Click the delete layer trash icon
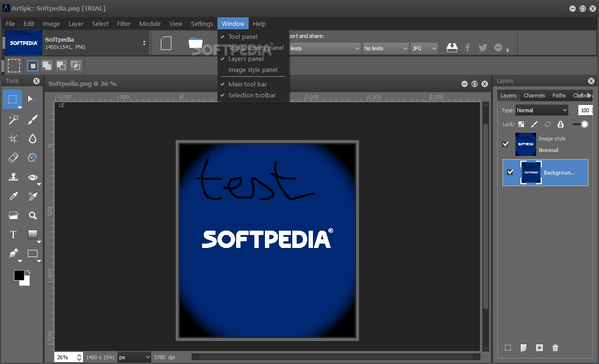This screenshot has width=599, height=364. point(555,348)
